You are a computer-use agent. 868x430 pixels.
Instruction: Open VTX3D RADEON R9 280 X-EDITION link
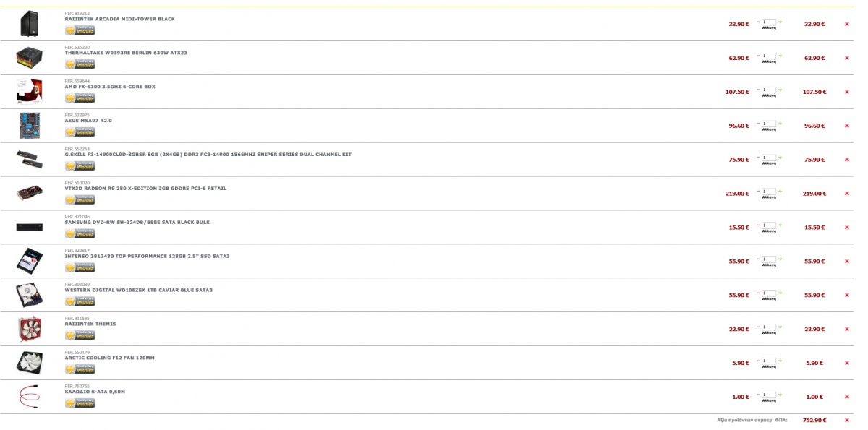(x=145, y=189)
